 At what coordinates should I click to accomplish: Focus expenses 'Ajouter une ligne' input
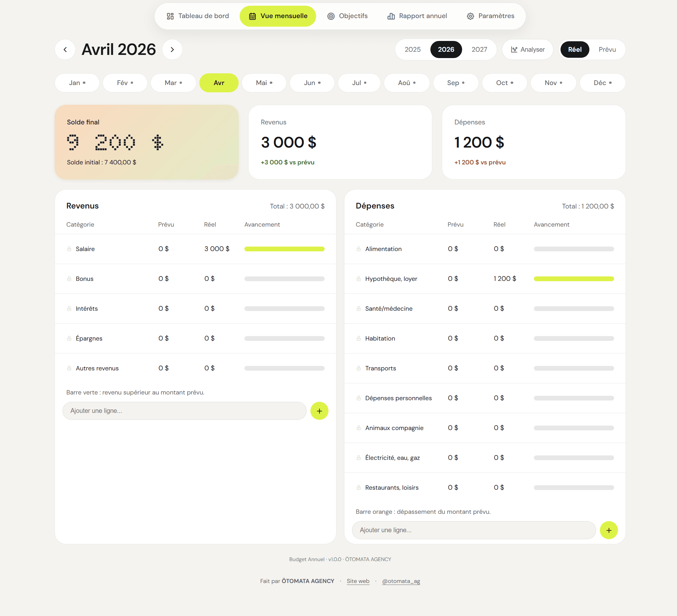click(x=474, y=530)
